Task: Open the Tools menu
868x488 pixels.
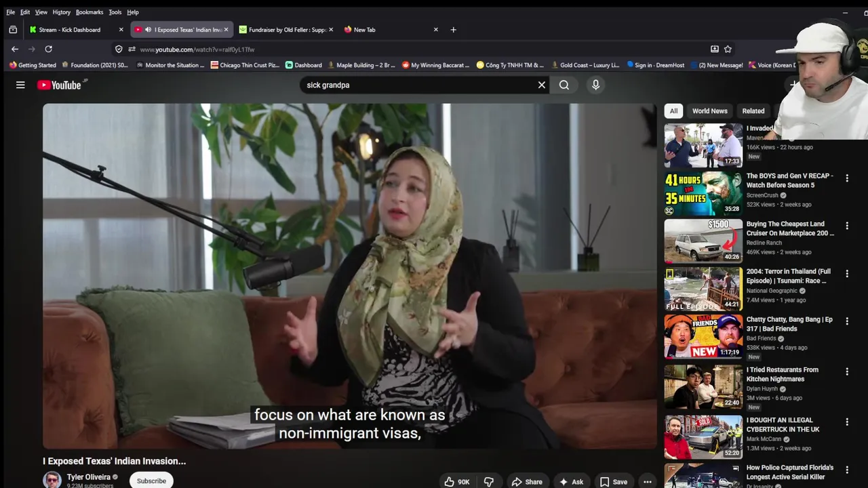Action: 115,12
